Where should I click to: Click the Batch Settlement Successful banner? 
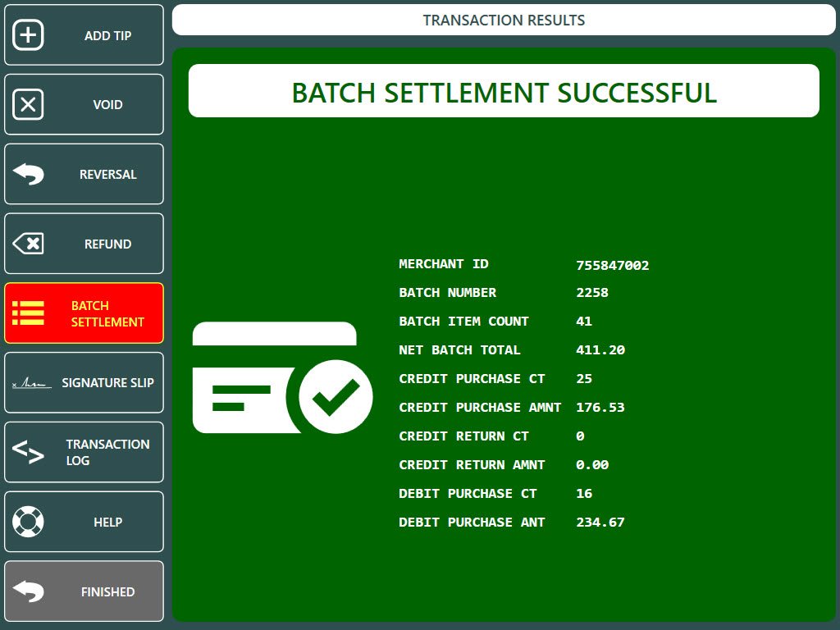tap(504, 92)
